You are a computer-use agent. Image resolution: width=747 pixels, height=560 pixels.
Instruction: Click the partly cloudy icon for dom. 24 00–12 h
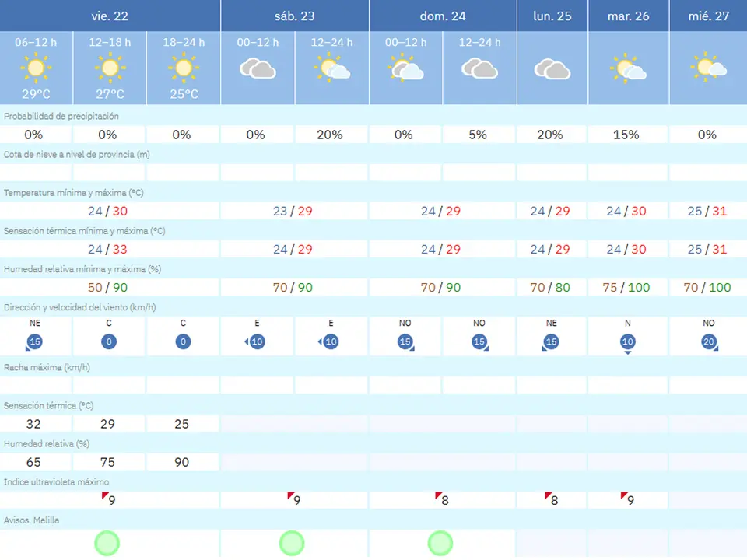pos(406,68)
